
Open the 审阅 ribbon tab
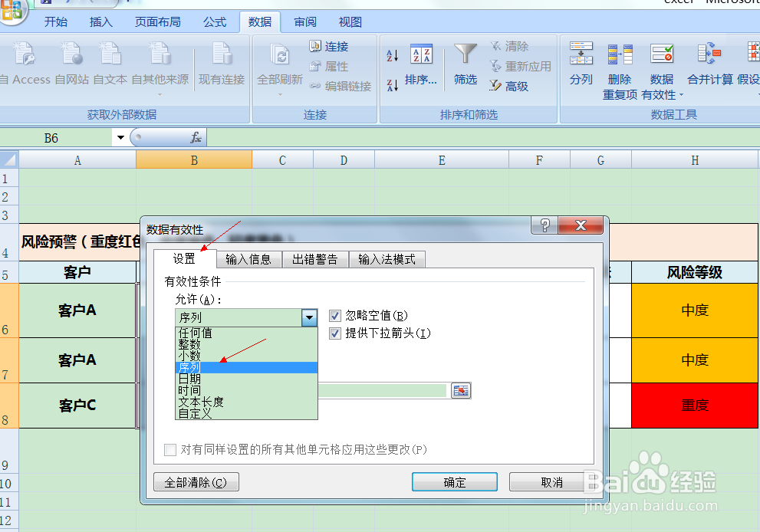pos(305,21)
